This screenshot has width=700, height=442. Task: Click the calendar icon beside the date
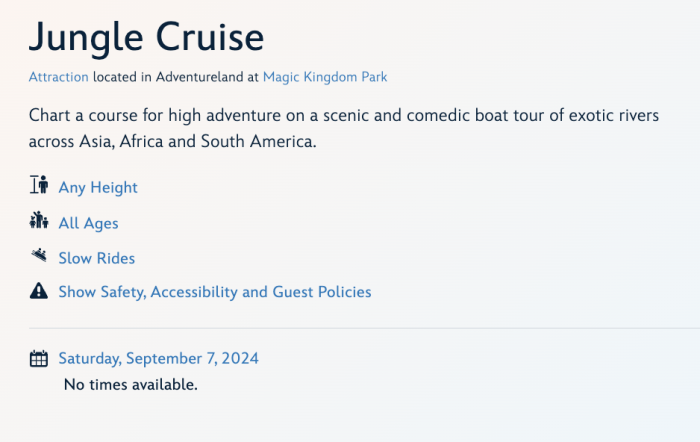tap(39, 358)
